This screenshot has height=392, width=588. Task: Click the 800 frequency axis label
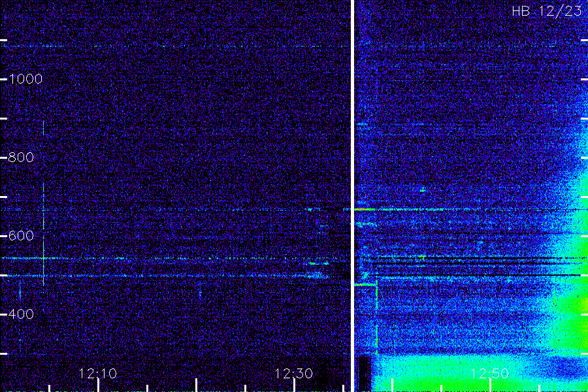point(21,157)
